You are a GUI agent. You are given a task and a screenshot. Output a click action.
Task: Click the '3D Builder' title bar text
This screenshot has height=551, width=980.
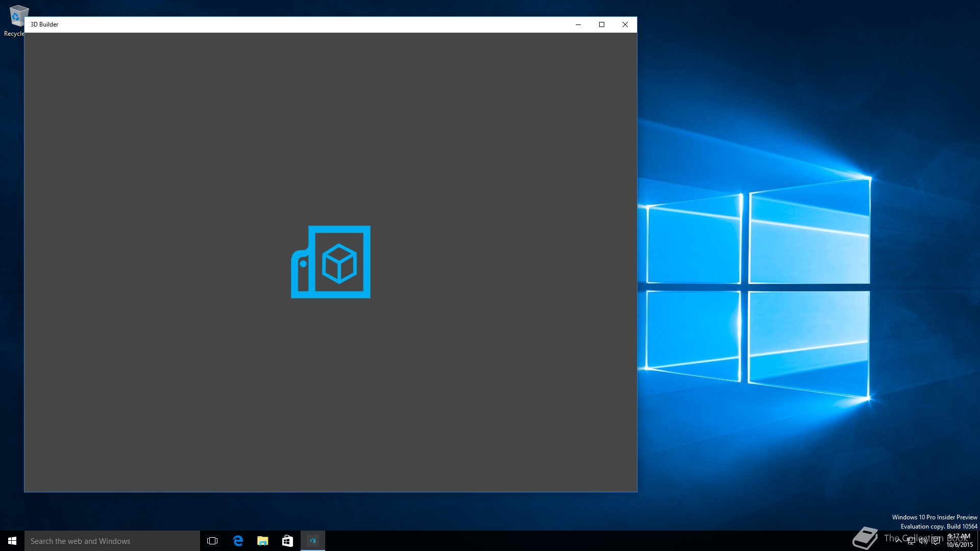click(44, 24)
